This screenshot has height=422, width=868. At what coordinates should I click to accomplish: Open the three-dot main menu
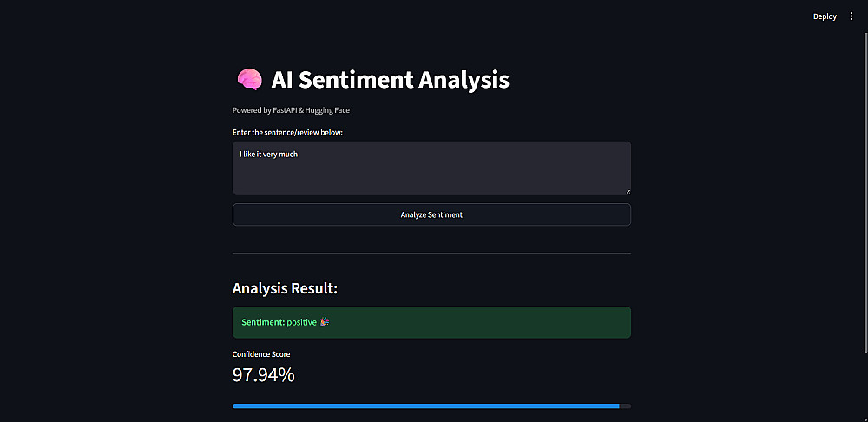tap(852, 16)
